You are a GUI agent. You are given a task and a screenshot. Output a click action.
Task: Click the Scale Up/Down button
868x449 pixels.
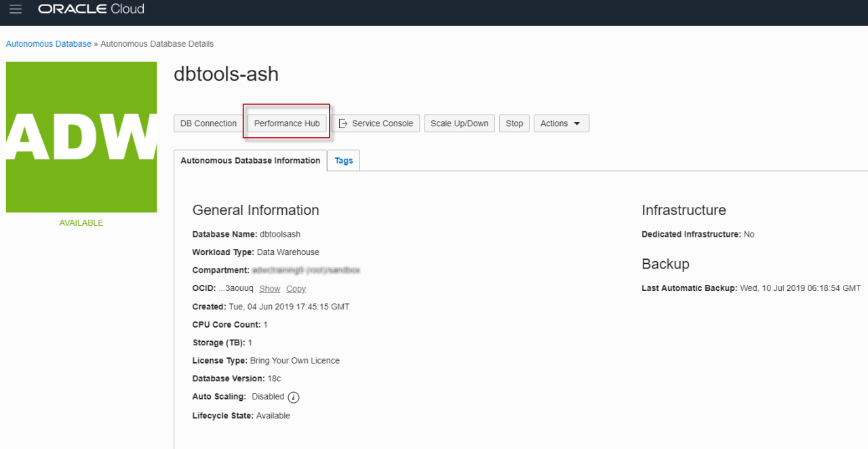coord(459,123)
